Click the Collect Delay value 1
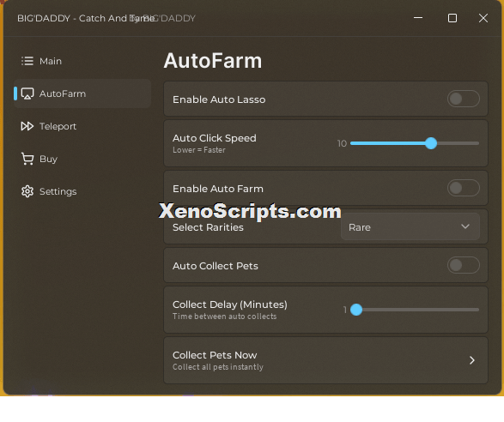The height and width of the screenshot is (422, 504). 344,310
